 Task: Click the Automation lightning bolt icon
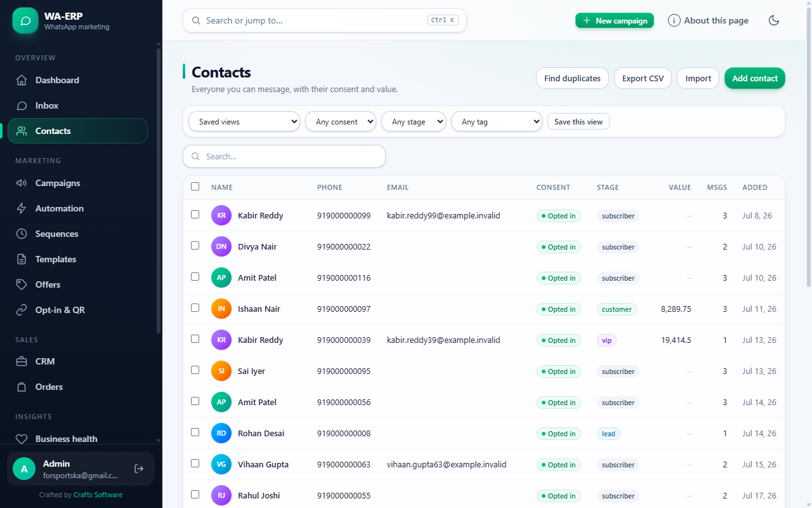pyautogui.click(x=22, y=208)
